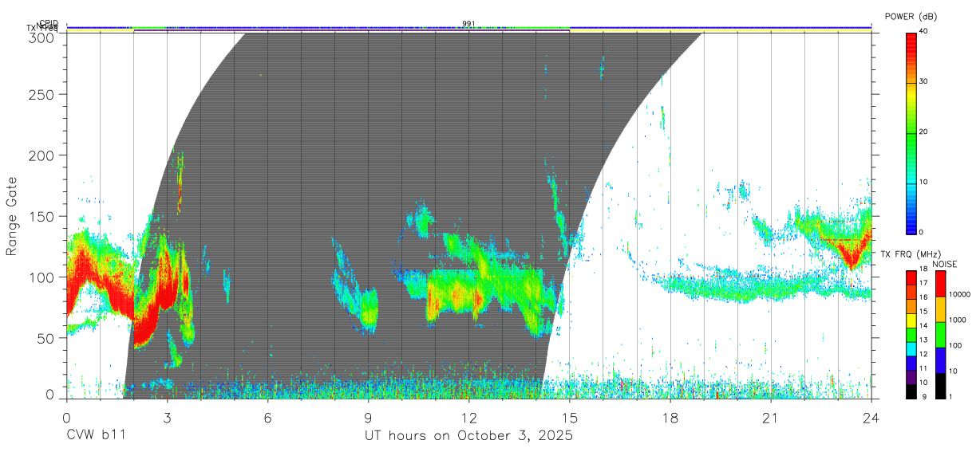Click the 14 label on TX FRQ scale
This screenshot has height=452, width=980.
coord(923,325)
